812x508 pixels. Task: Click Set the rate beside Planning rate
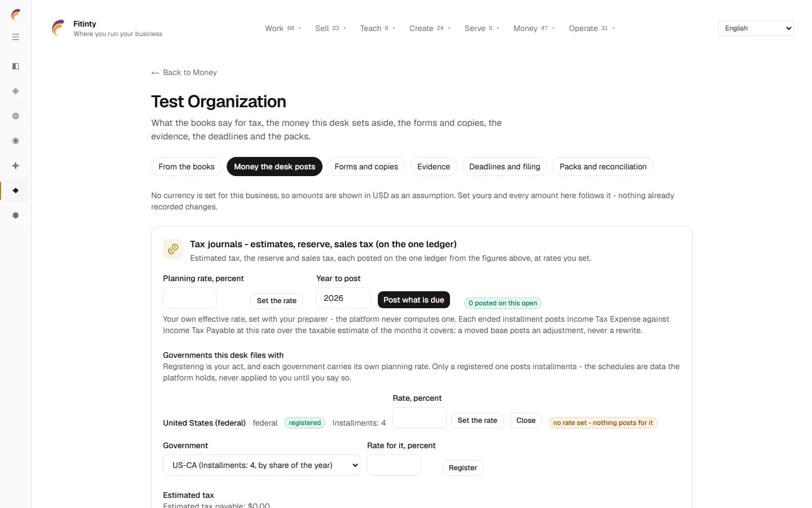[276, 301]
